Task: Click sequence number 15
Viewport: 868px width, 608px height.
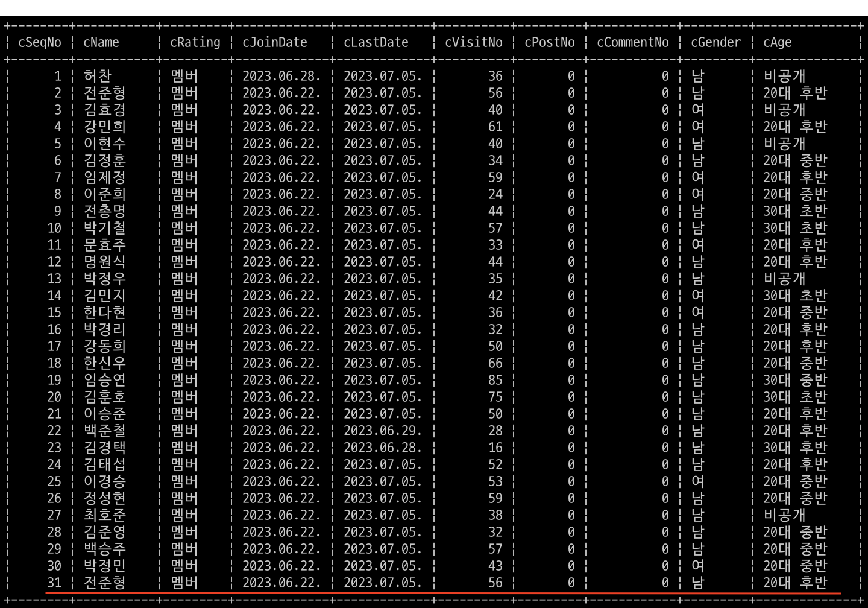Action: 54,312
